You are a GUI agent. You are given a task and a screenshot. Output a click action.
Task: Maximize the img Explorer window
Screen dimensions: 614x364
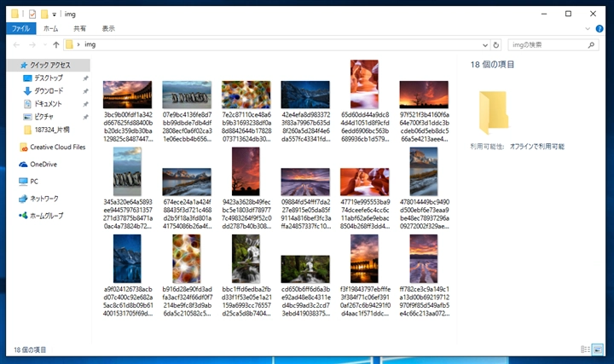pos(568,14)
